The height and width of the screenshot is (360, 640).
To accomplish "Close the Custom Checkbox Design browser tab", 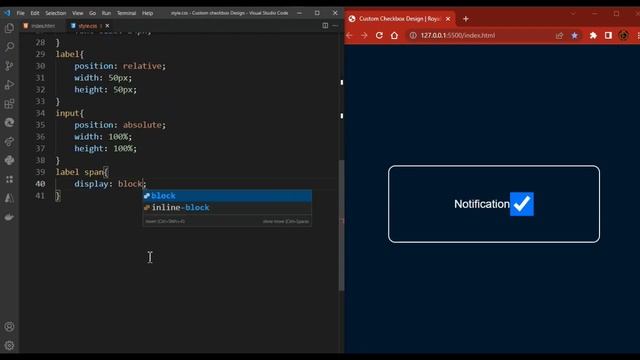I will pyautogui.click(x=448, y=19).
